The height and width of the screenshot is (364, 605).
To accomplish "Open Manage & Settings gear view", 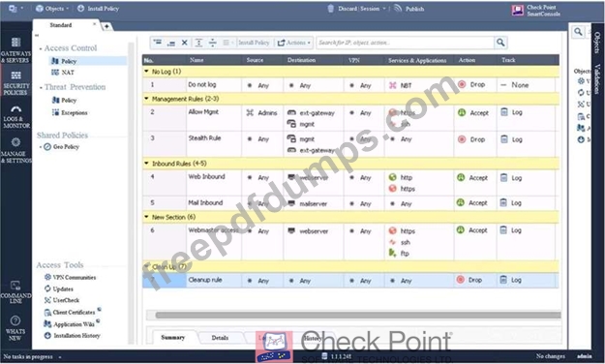I will 15,150.
